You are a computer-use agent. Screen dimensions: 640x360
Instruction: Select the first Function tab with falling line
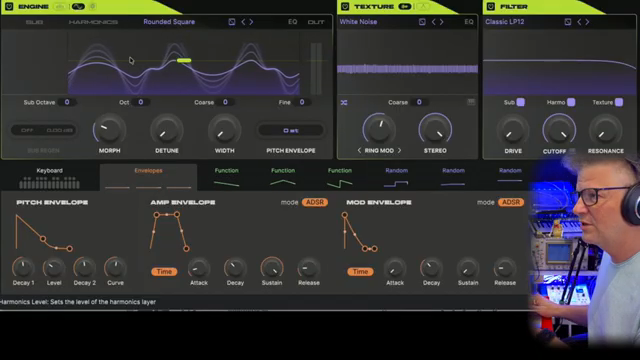227,178
